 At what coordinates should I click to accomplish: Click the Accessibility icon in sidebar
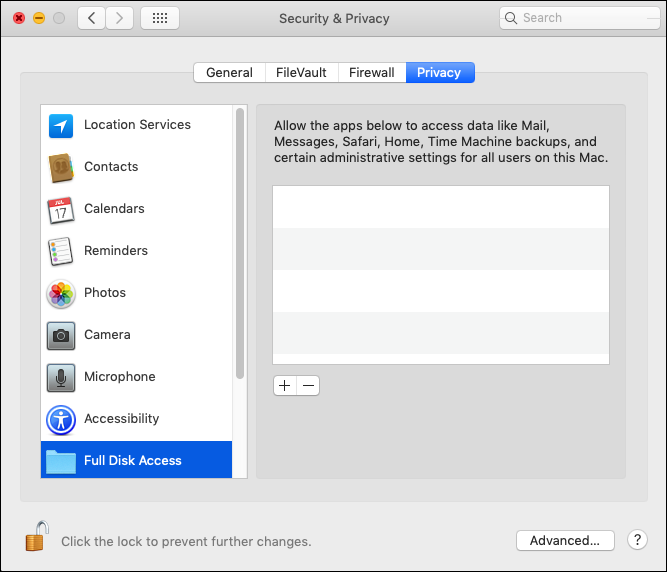point(61,420)
